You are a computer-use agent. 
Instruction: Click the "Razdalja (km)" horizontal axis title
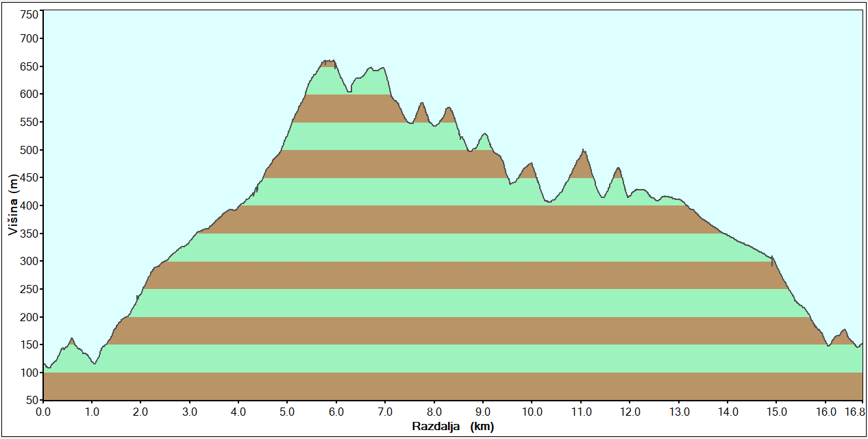pyautogui.click(x=452, y=426)
